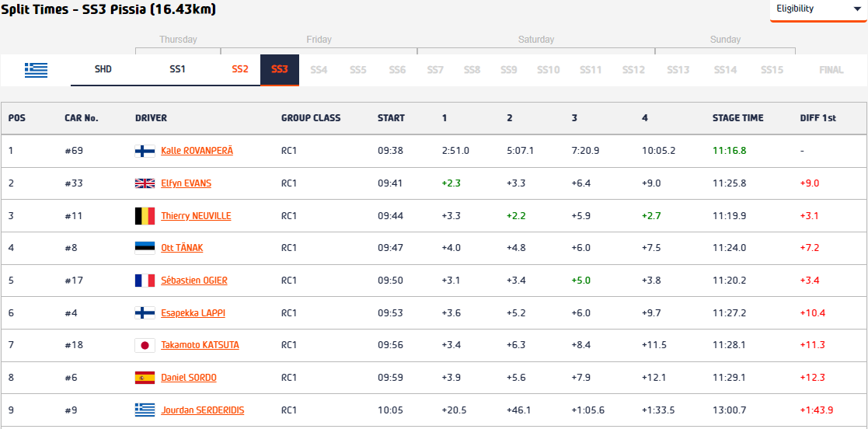This screenshot has width=868, height=429.
Task: Select the active SS3 stage tab
Action: 280,70
